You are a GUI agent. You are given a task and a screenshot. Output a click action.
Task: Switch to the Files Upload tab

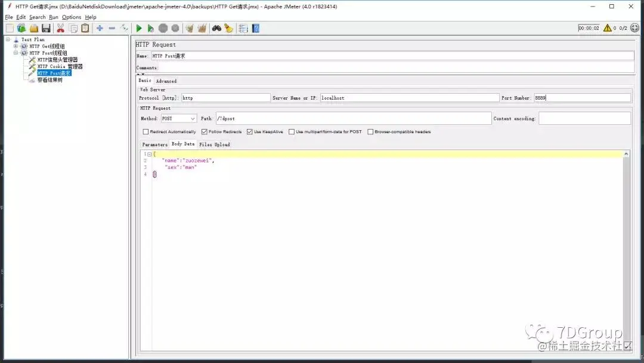click(x=215, y=144)
